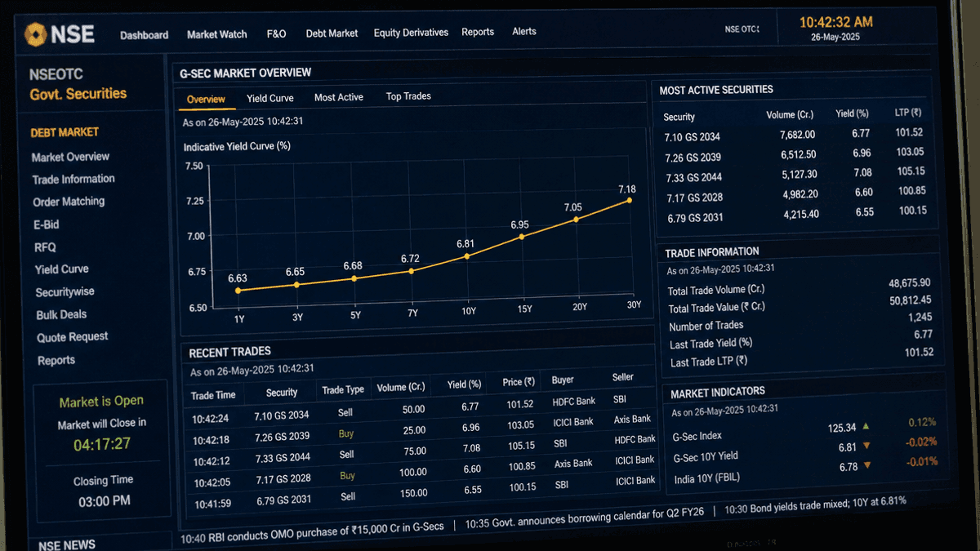Click the 10:42:32 AM clock

coord(835,21)
